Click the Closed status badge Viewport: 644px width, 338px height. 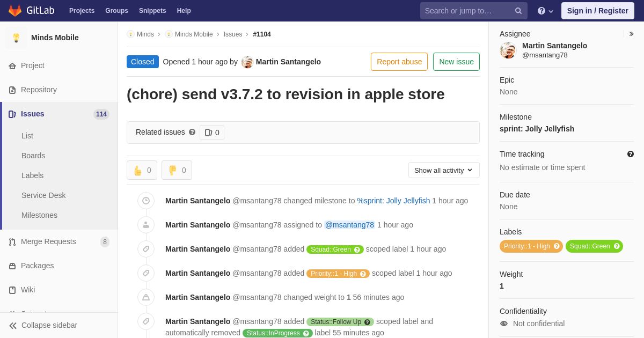click(x=143, y=62)
